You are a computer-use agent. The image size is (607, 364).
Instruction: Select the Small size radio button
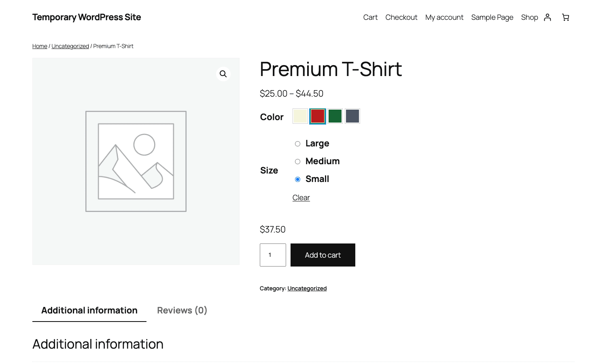point(297,179)
